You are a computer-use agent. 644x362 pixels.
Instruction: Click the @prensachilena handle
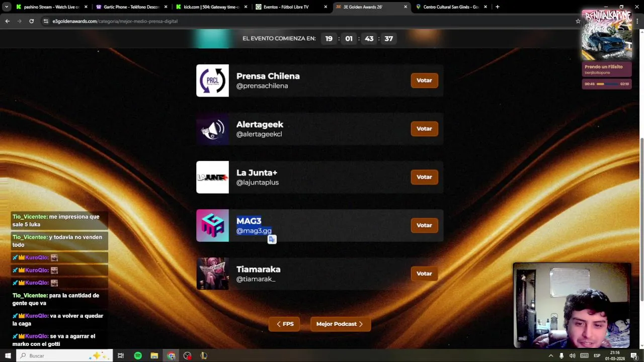(x=262, y=86)
